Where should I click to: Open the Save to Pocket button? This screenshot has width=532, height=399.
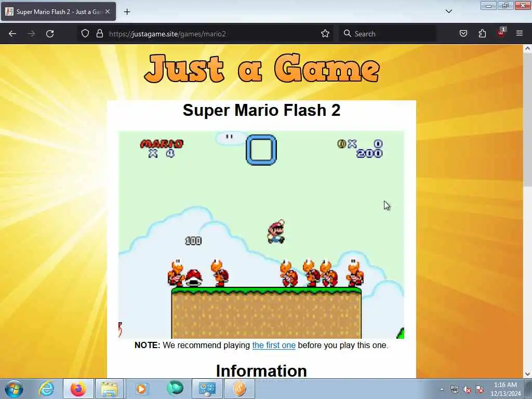click(x=463, y=34)
